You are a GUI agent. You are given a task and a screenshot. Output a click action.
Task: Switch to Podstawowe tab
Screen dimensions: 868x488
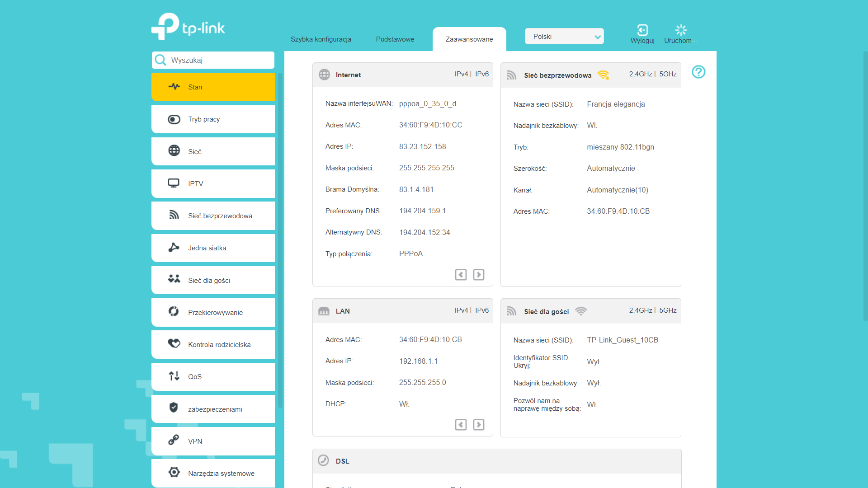[x=395, y=39]
